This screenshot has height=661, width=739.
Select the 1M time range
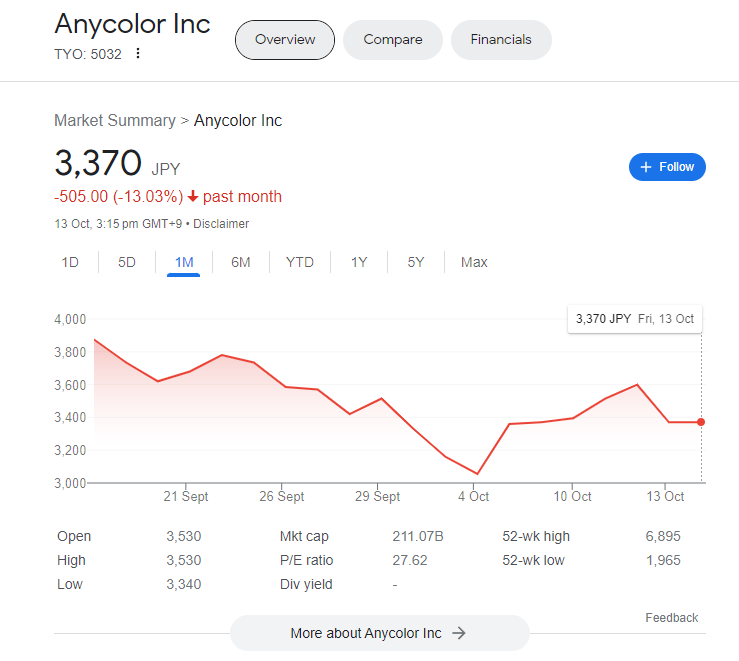click(x=184, y=262)
